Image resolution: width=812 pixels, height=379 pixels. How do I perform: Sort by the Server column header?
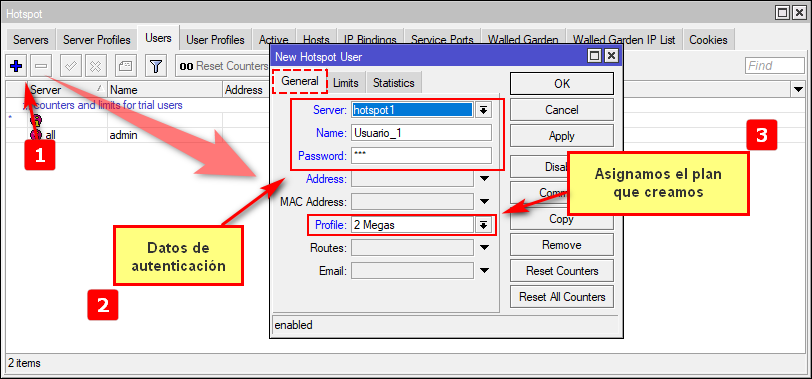click(67, 90)
